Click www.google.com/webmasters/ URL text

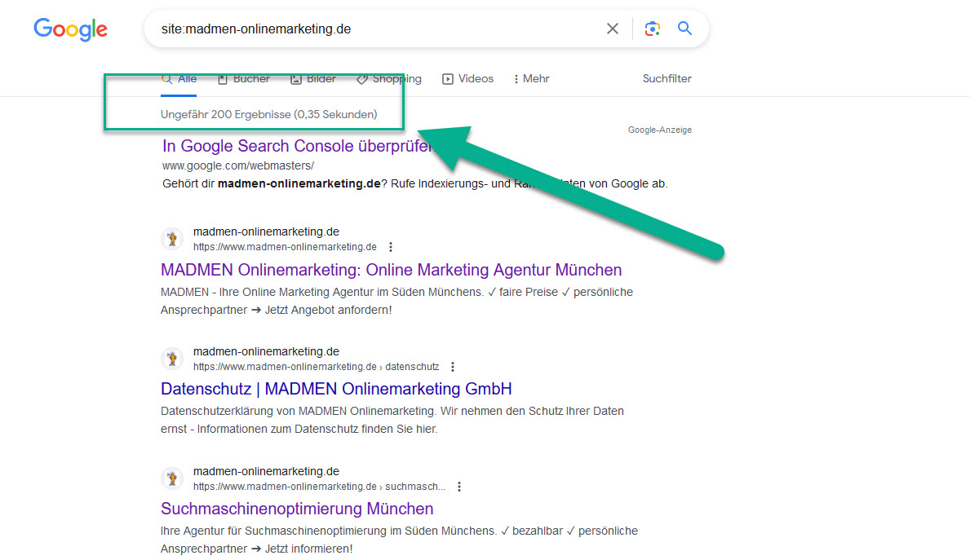(238, 165)
